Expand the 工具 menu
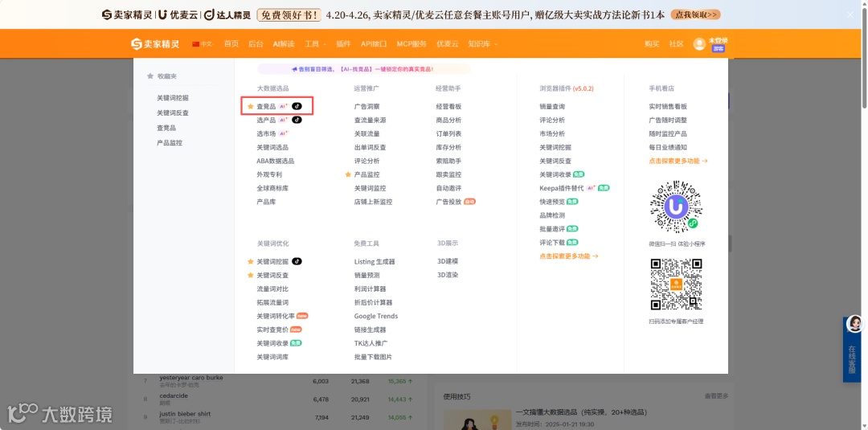Viewport: 868px width, 430px height. coord(315,43)
